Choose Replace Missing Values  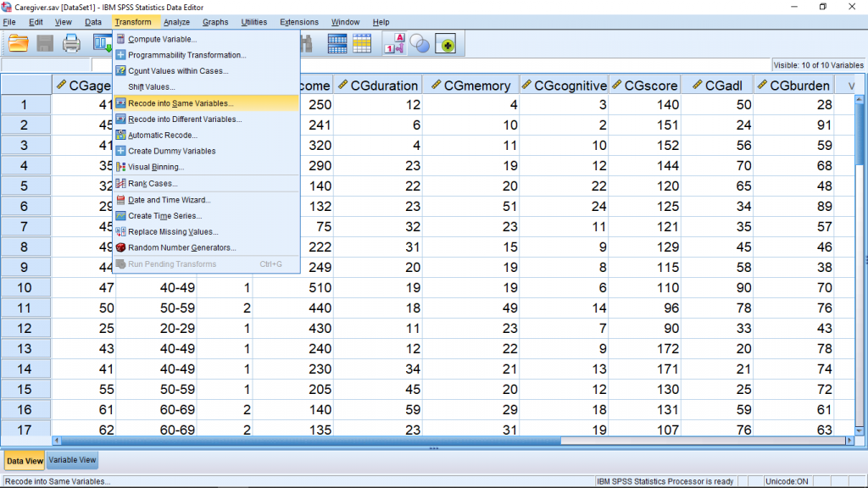click(172, 230)
